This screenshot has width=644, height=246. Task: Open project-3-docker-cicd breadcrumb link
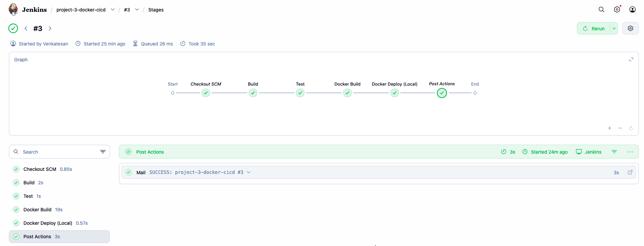coord(81,10)
